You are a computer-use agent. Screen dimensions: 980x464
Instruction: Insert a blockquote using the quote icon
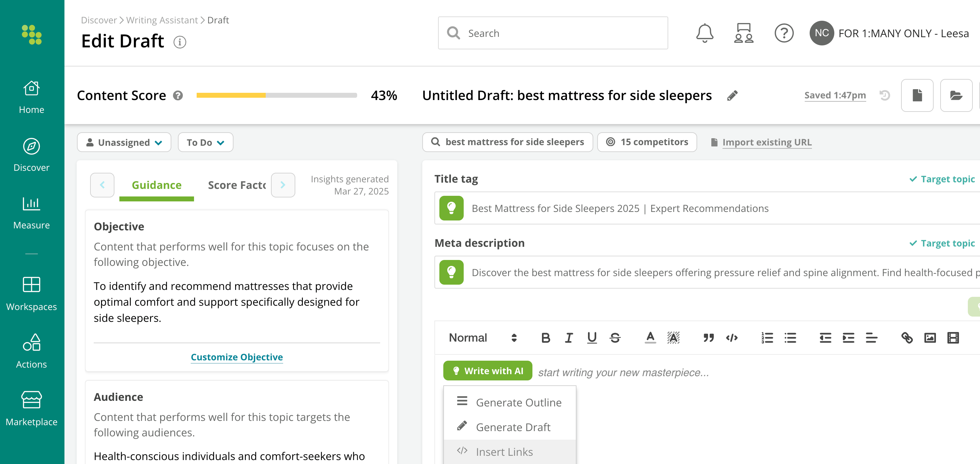[708, 338]
